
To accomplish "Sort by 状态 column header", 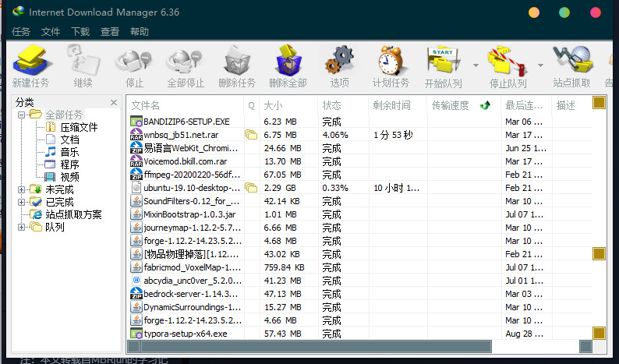I will (x=343, y=105).
